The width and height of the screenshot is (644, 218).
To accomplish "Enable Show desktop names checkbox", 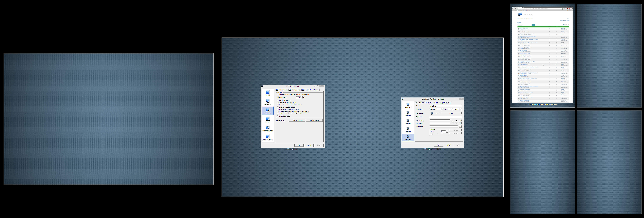I will [x=278, y=100].
